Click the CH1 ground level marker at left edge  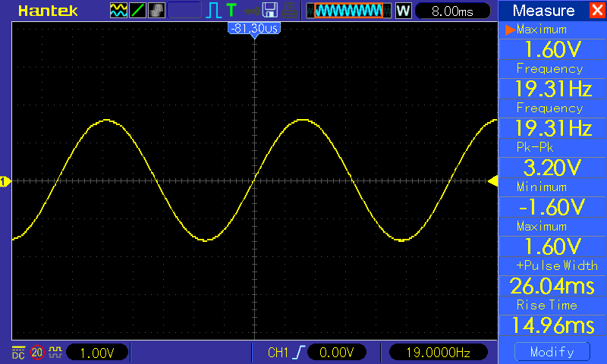tap(5, 181)
